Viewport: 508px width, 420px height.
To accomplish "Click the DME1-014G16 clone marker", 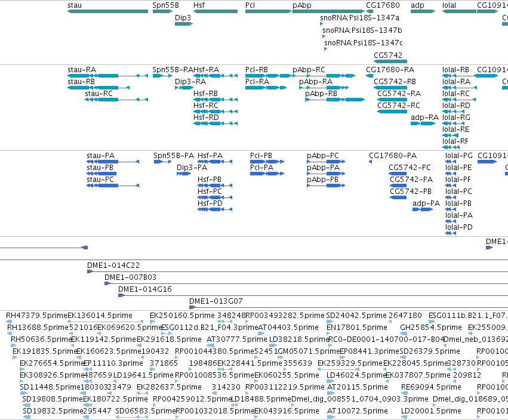I will [121, 295].
